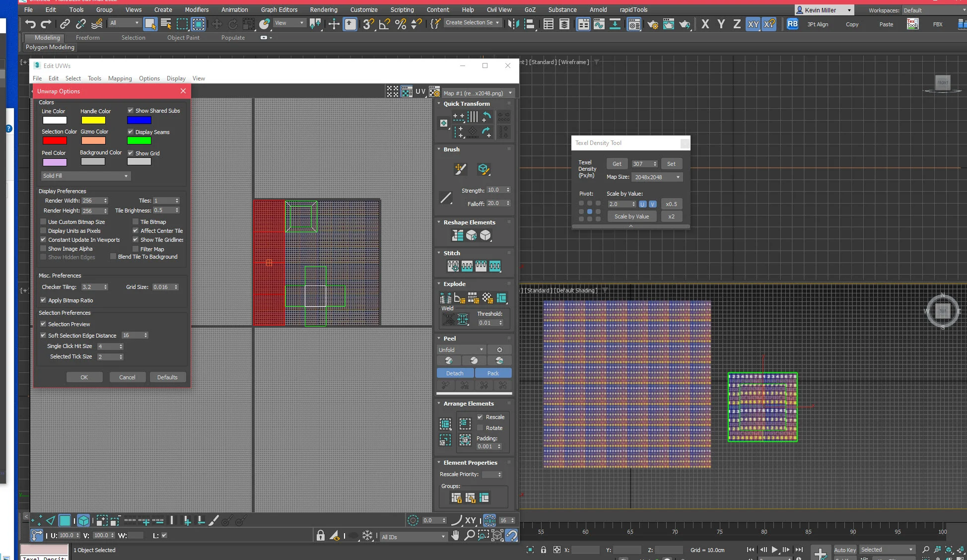The image size is (967, 560).
Task: Switch to the Freeform ribbon tab
Action: 88,38
